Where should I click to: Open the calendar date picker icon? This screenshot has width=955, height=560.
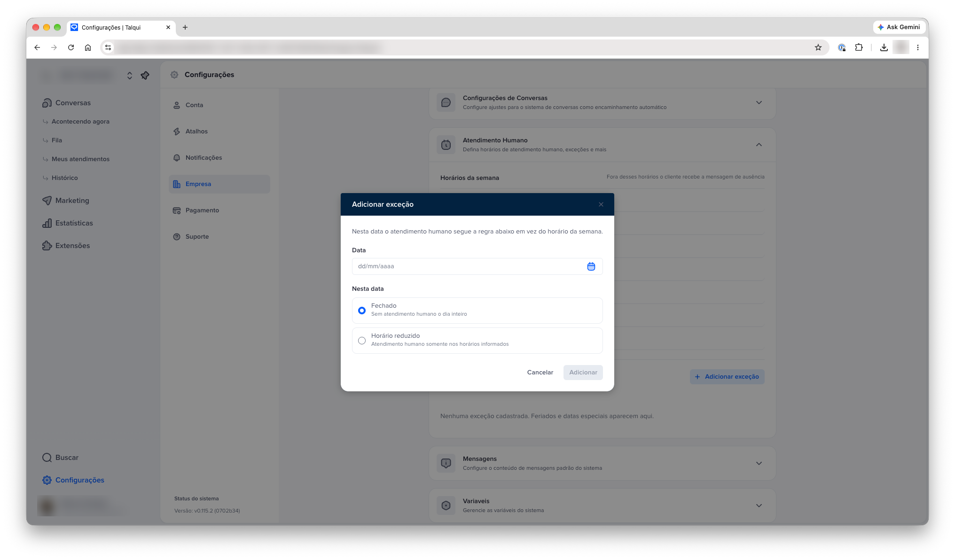[591, 266]
